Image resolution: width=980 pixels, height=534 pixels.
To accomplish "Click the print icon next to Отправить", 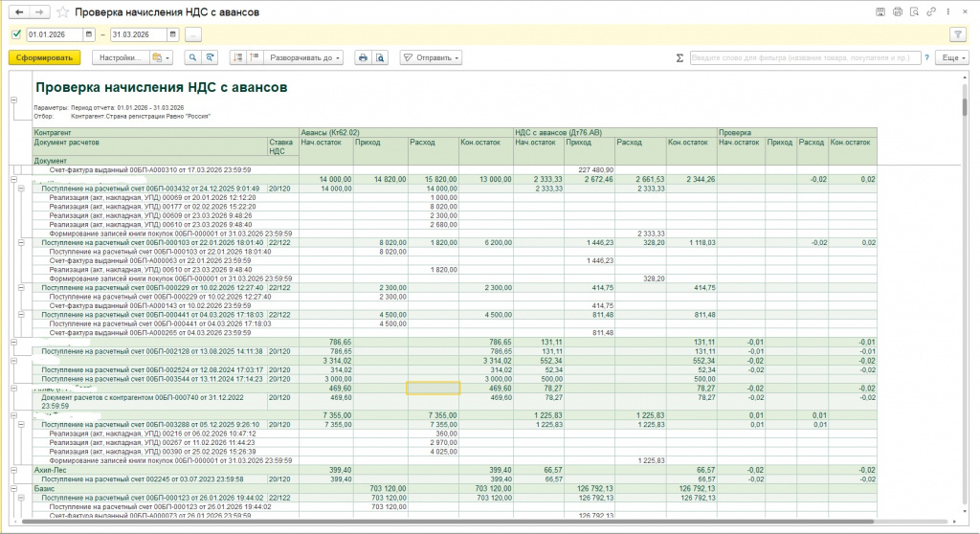I will (363, 57).
